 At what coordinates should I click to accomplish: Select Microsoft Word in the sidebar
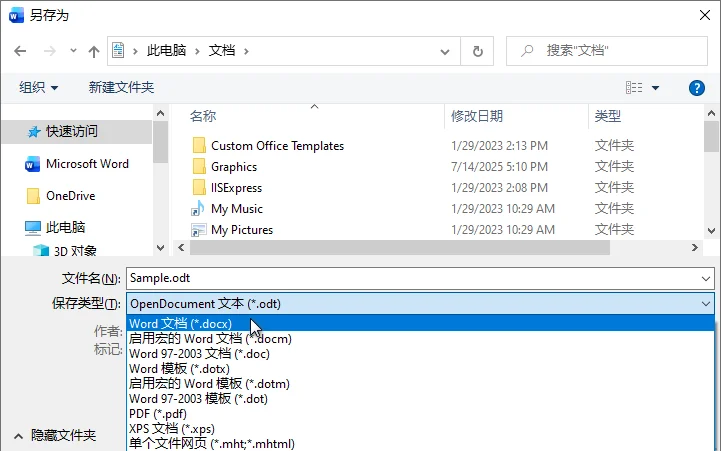(87, 164)
